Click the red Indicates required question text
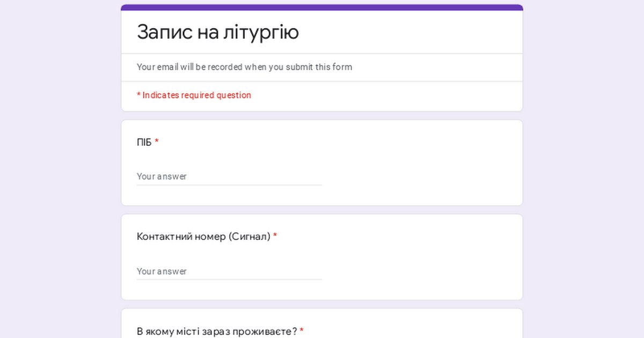 pos(194,95)
